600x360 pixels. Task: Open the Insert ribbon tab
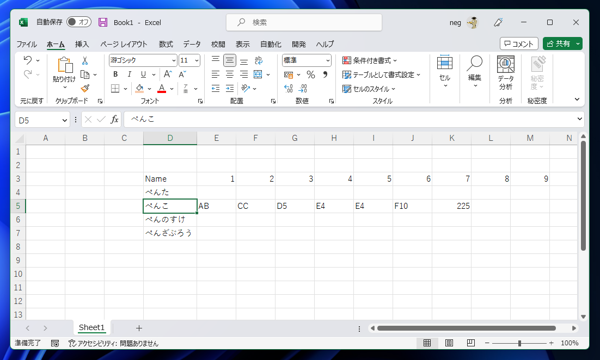82,44
